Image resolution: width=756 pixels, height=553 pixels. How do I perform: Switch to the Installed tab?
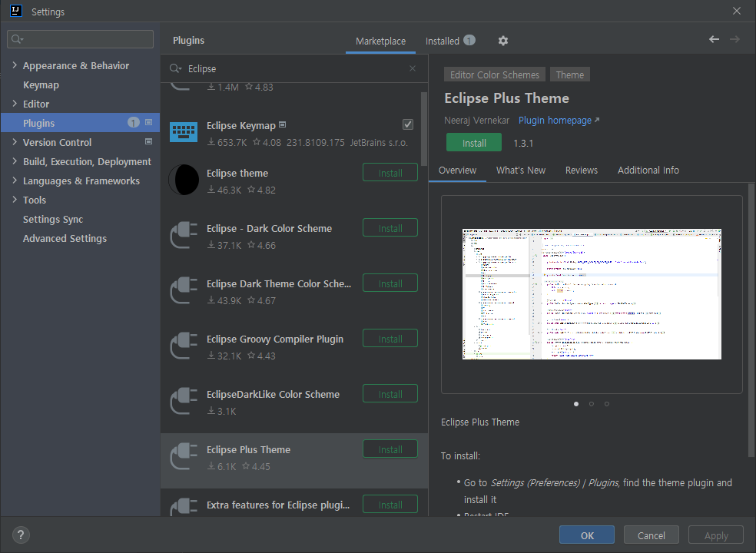click(x=442, y=41)
